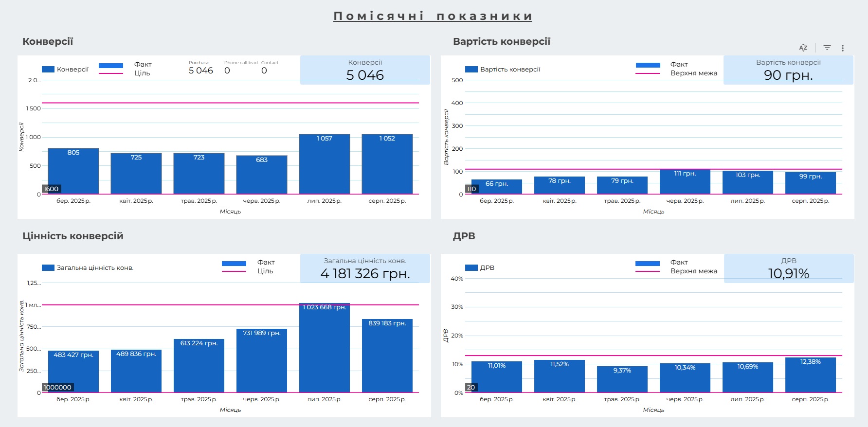The height and width of the screenshot is (427, 868).
Task: Click the blue Конверсії legend swatch
Action: point(48,70)
